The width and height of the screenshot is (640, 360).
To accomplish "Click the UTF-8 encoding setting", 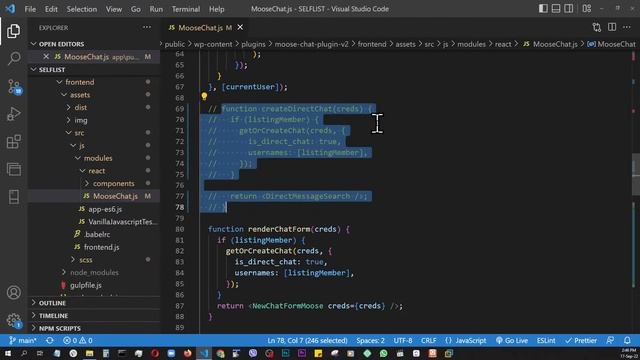I will 403,340.
